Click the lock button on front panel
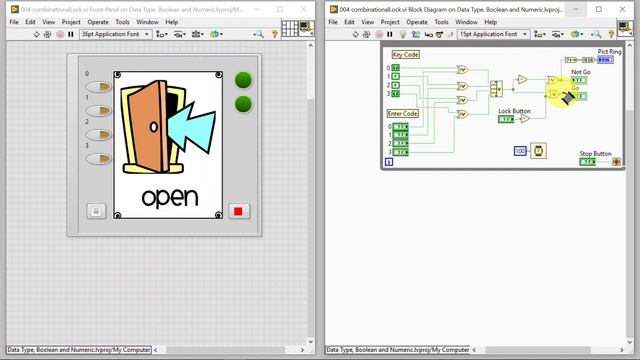640x360 pixels. pyautogui.click(x=96, y=211)
